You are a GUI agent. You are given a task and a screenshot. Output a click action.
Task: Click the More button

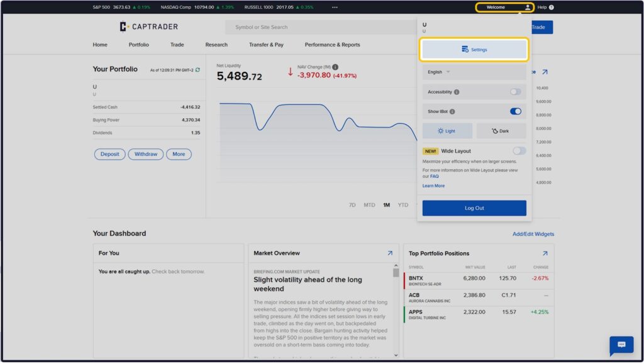[179, 154]
